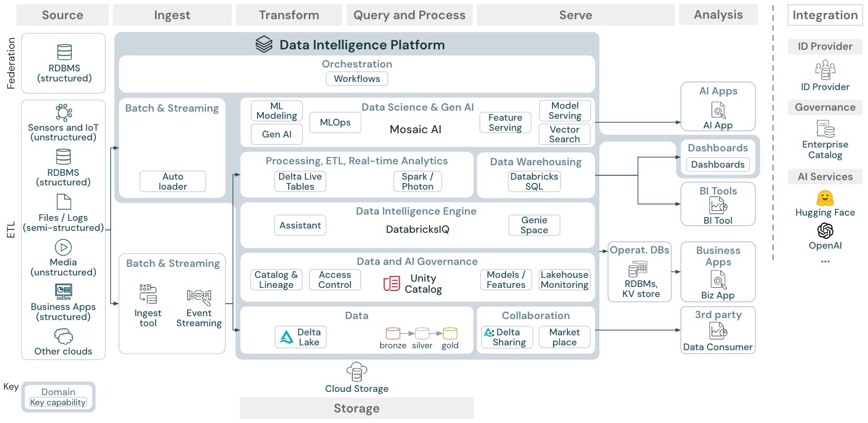Click the AI Services section heading
The image size is (868, 423).
coord(825,177)
